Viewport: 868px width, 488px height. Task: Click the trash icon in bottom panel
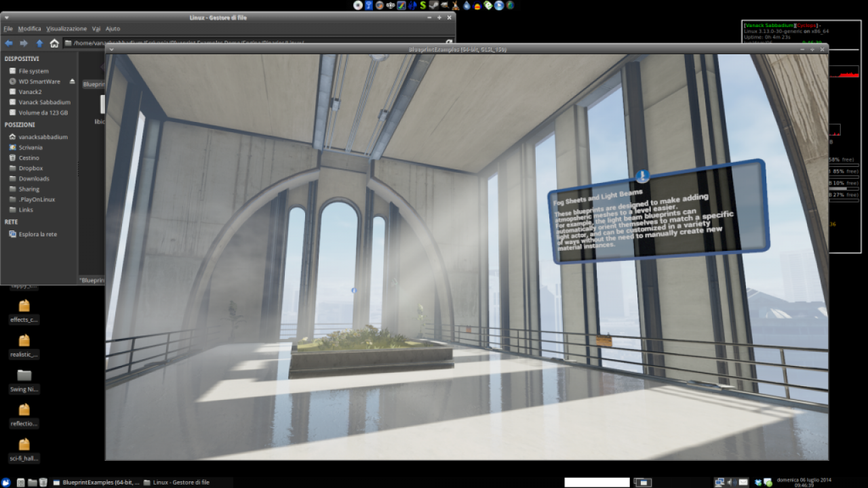pos(43,483)
